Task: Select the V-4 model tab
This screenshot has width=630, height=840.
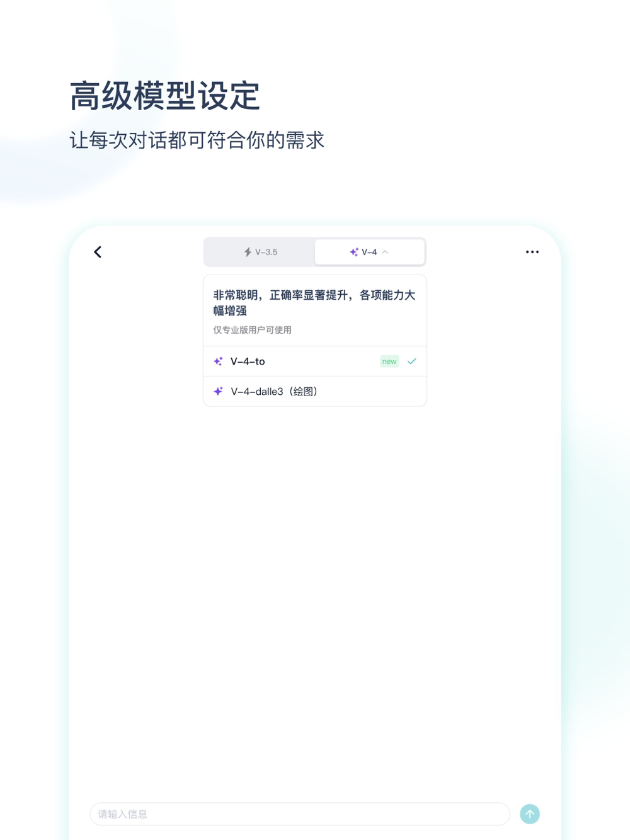Action: pyautogui.click(x=369, y=252)
